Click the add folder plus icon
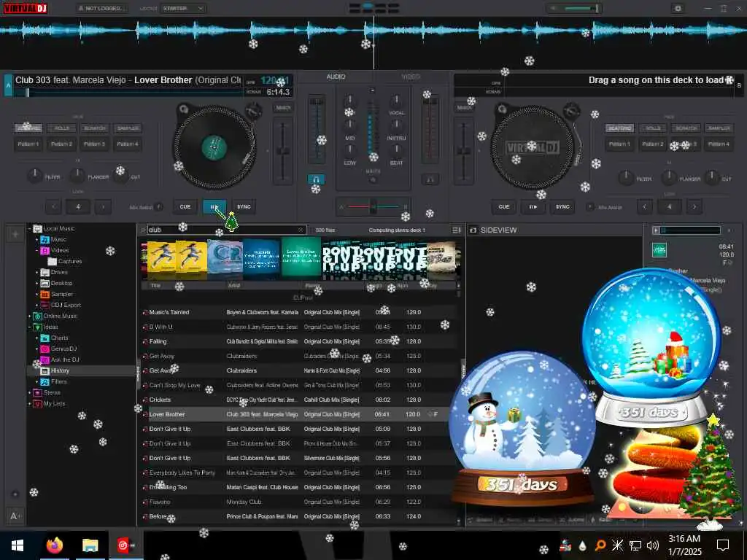 pos(15,234)
